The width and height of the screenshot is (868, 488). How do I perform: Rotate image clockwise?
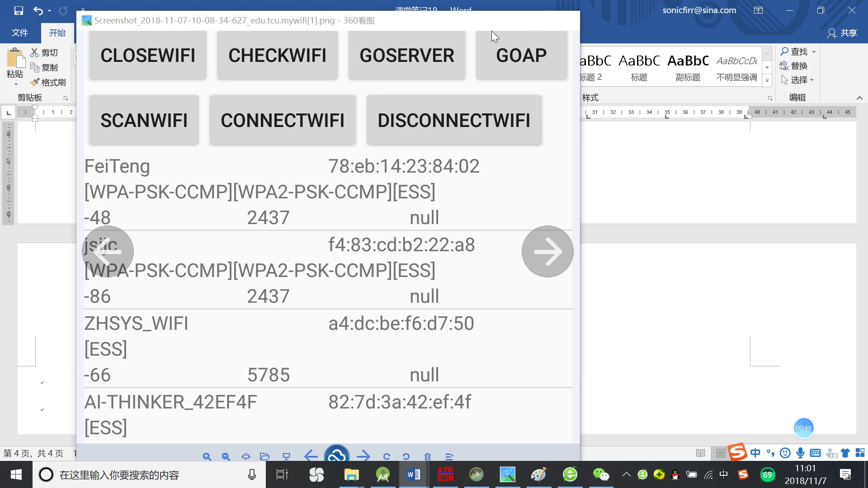click(387, 456)
